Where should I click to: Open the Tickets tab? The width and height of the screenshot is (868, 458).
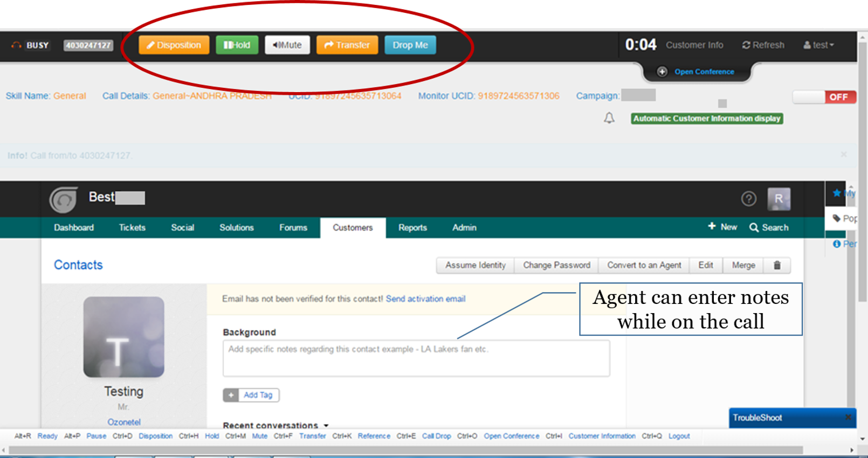(132, 227)
